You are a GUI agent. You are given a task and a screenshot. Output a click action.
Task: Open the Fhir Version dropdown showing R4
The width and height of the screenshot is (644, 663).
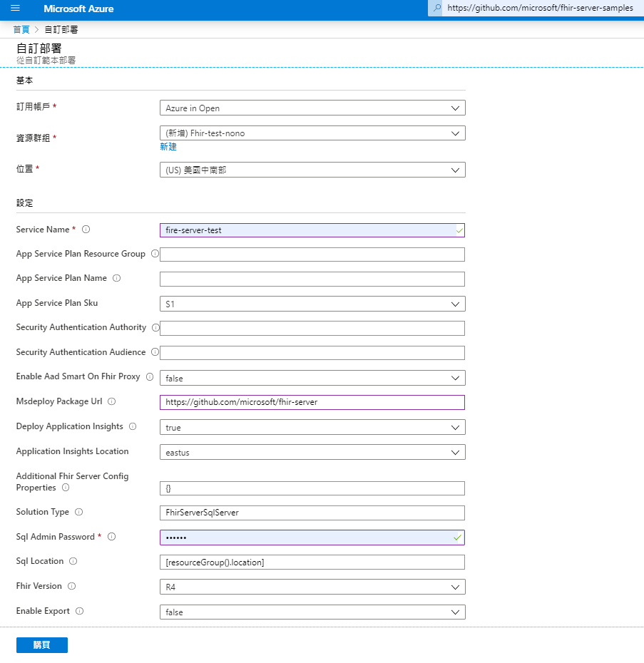click(x=312, y=587)
